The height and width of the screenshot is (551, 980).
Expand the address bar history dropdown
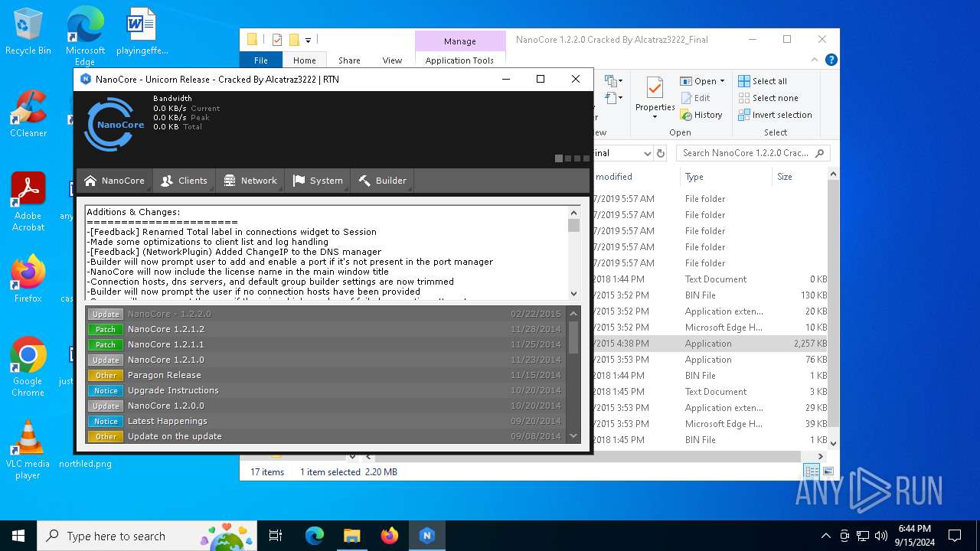coord(647,153)
